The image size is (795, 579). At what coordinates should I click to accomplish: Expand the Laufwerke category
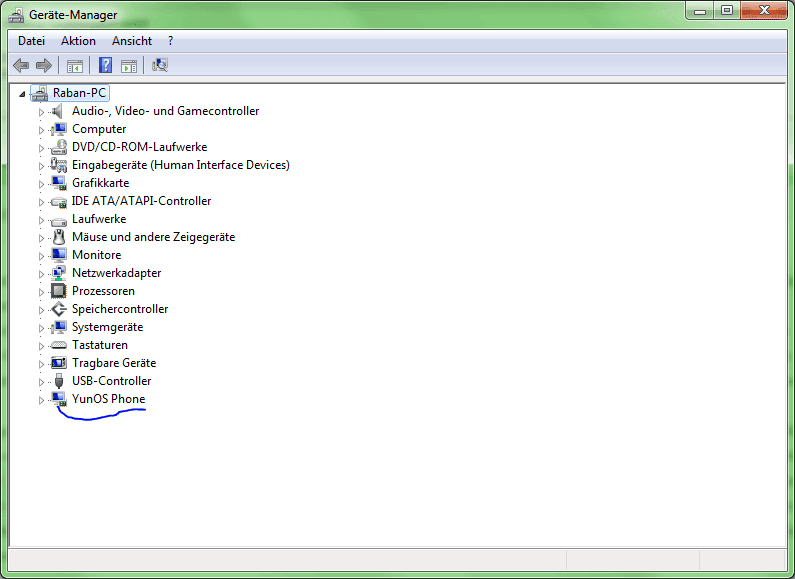click(42, 220)
